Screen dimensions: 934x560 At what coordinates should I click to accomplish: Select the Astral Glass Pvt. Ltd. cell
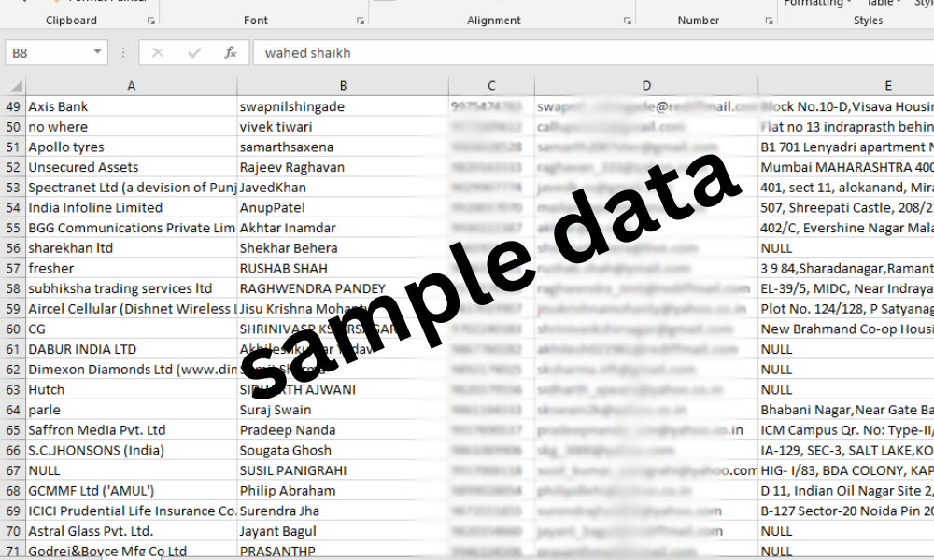point(132,531)
